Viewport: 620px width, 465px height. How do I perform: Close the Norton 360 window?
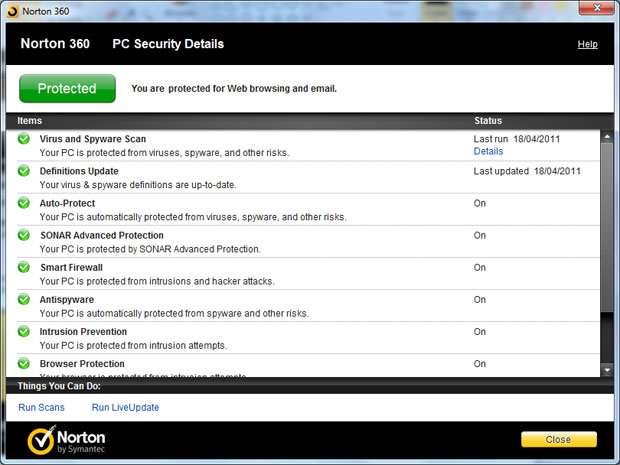pos(597,8)
